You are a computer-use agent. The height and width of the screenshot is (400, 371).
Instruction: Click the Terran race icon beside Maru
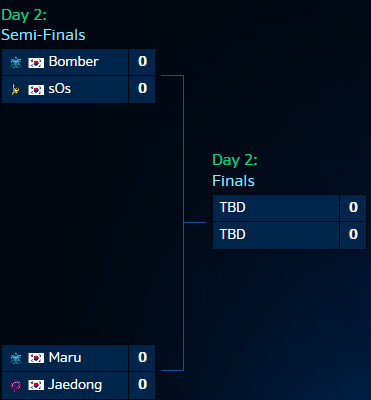[x=16, y=358]
